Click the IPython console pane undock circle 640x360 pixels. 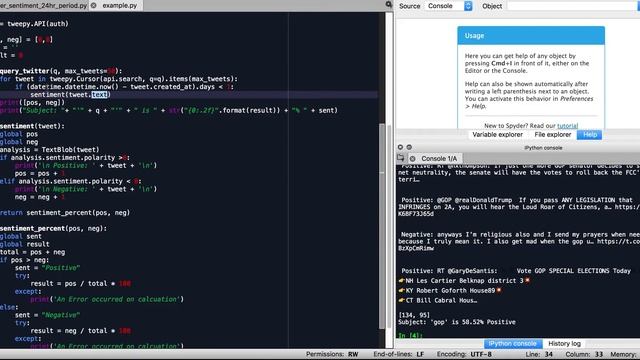point(409,147)
